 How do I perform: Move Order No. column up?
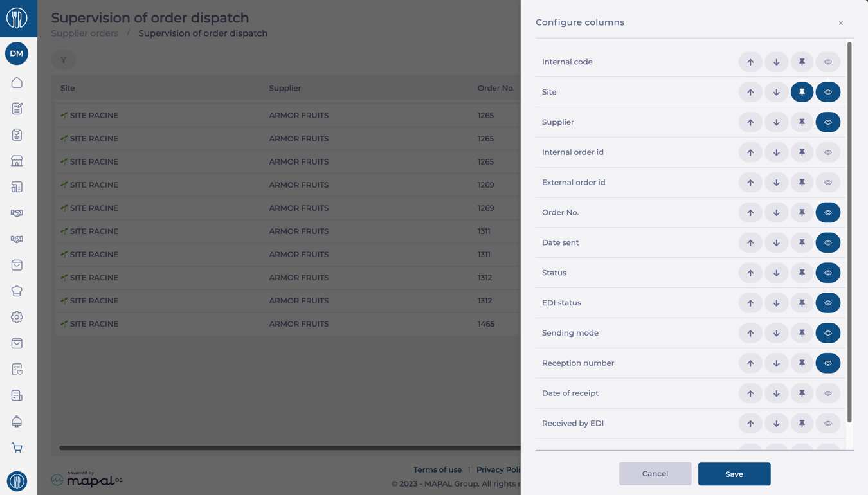pos(750,213)
